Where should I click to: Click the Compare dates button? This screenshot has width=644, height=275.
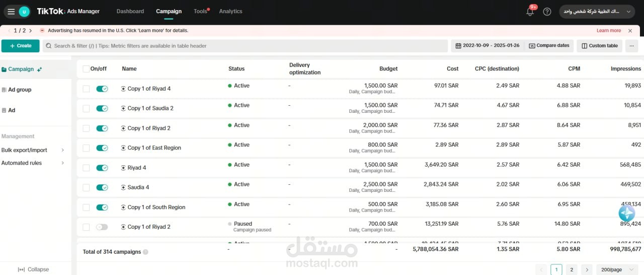[x=549, y=46]
